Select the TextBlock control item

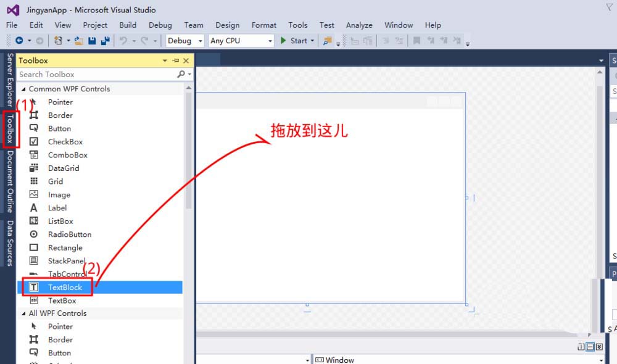point(100,287)
